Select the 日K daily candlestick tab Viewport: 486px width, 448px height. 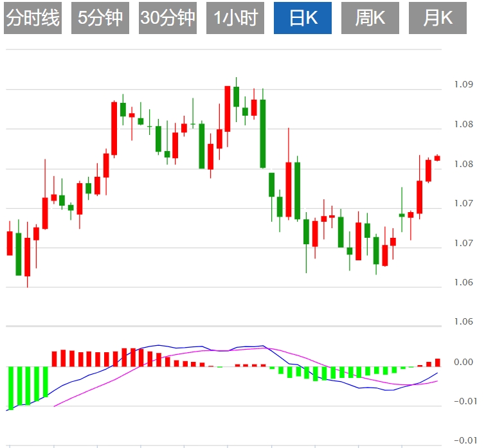click(303, 18)
